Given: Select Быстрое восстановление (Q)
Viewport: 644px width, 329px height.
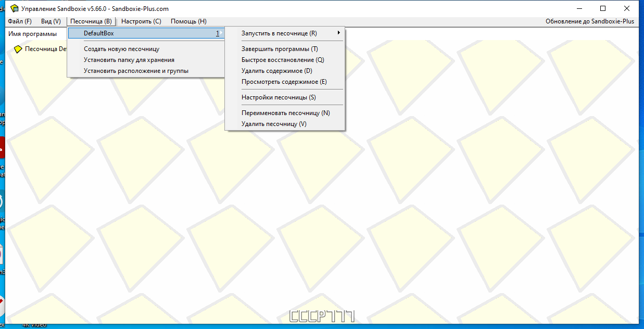Looking at the screenshot, I should coord(285,60).
